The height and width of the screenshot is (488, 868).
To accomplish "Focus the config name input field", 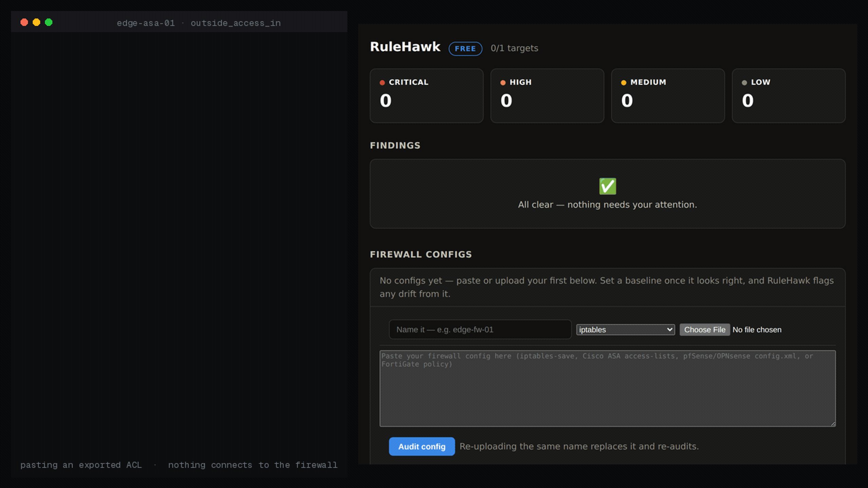I will pos(480,329).
